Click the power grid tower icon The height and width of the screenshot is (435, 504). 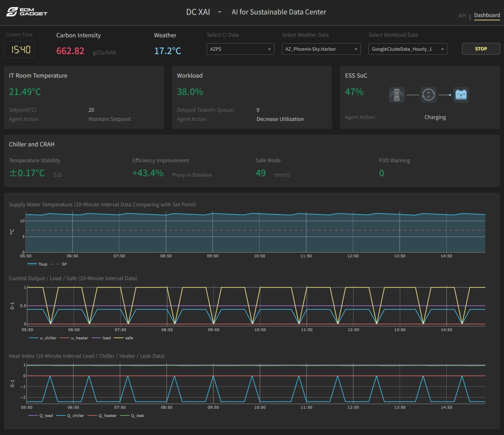[397, 95]
